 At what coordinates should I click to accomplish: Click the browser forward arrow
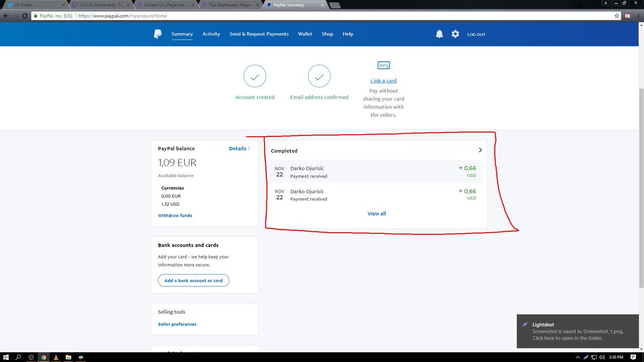(x=15, y=16)
